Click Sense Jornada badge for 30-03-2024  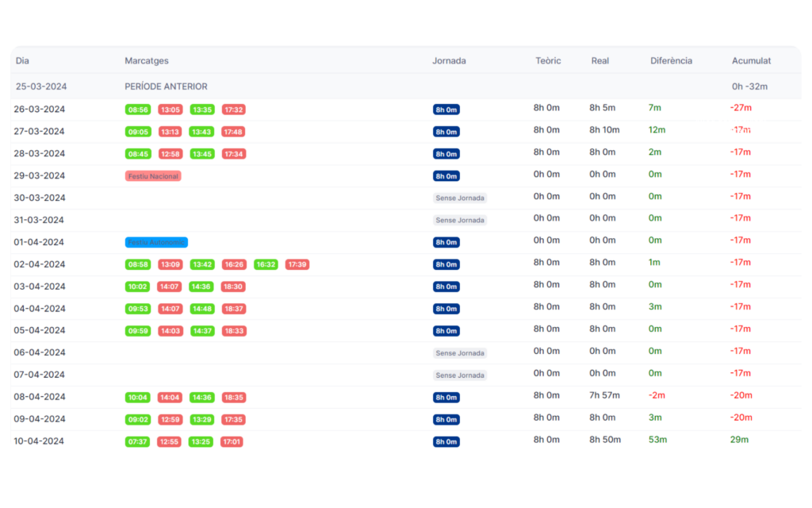coord(460,198)
